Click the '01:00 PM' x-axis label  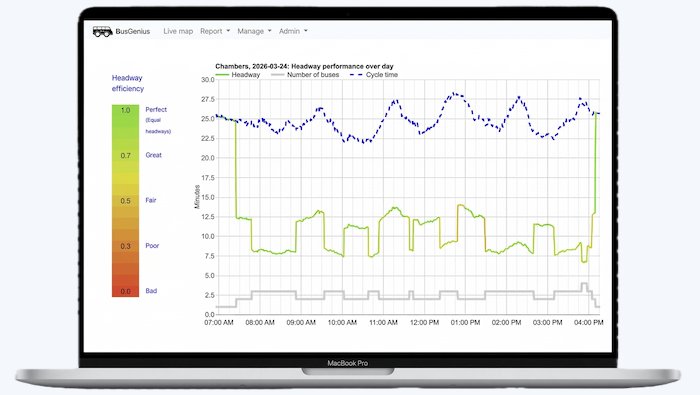pyautogui.click(x=465, y=323)
